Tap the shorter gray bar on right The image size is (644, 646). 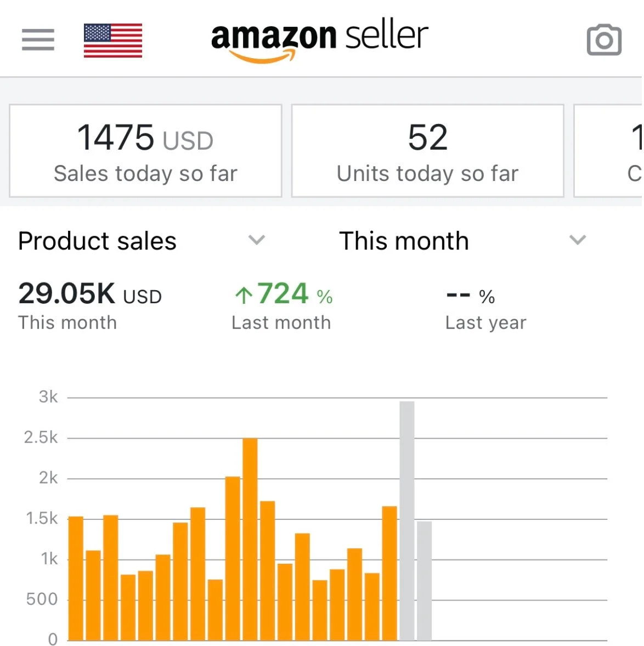[424, 580]
